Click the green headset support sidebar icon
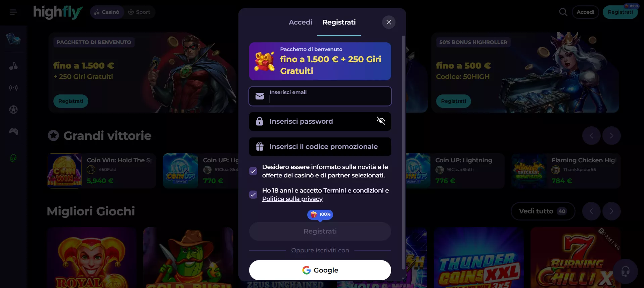The width and height of the screenshot is (644, 288). click(13, 158)
